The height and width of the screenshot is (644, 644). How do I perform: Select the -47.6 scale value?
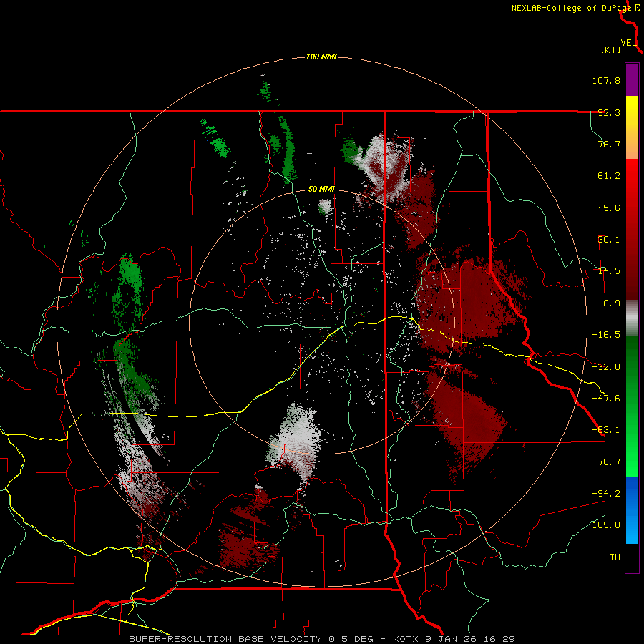coord(606,399)
